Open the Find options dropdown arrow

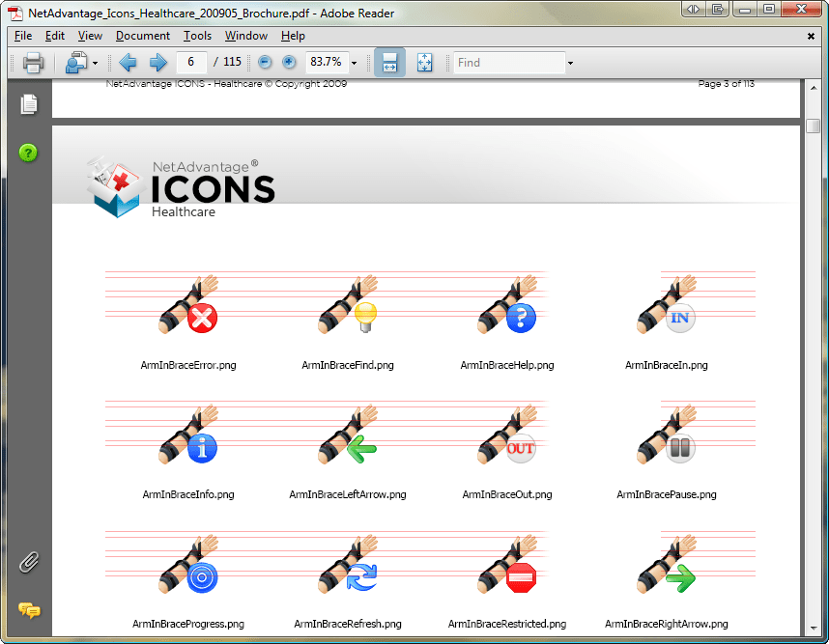pos(570,63)
